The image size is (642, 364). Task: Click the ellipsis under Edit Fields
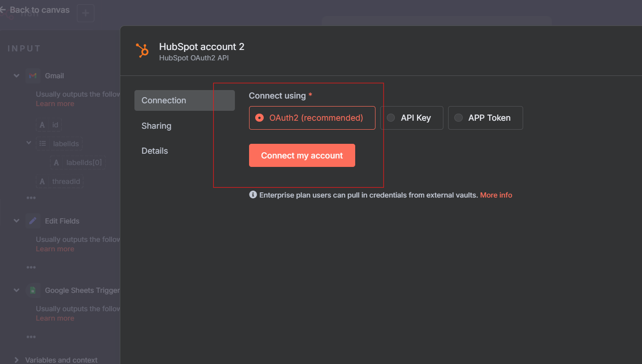pyautogui.click(x=31, y=267)
